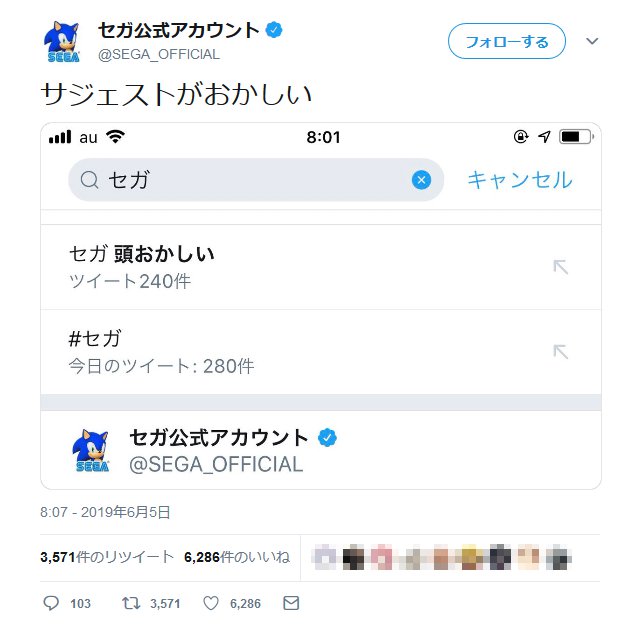Click arrow beside セガ 頭おかしい suggestion
640x640 pixels.
[x=561, y=267]
